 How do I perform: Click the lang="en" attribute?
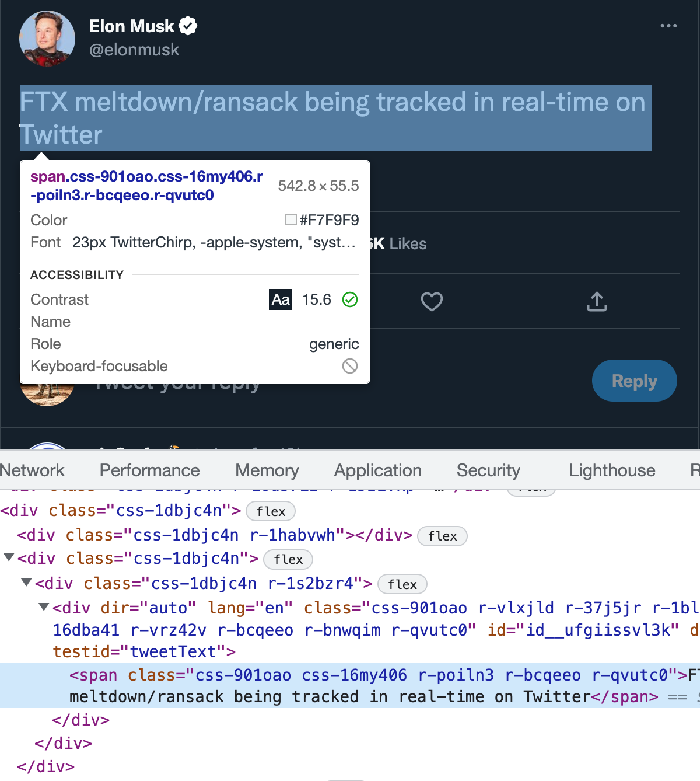click(250, 608)
